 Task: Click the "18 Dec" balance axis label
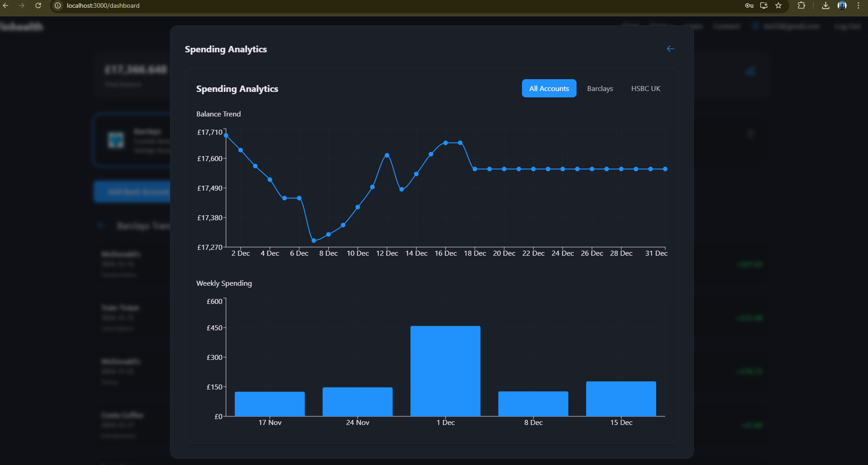point(475,253)
